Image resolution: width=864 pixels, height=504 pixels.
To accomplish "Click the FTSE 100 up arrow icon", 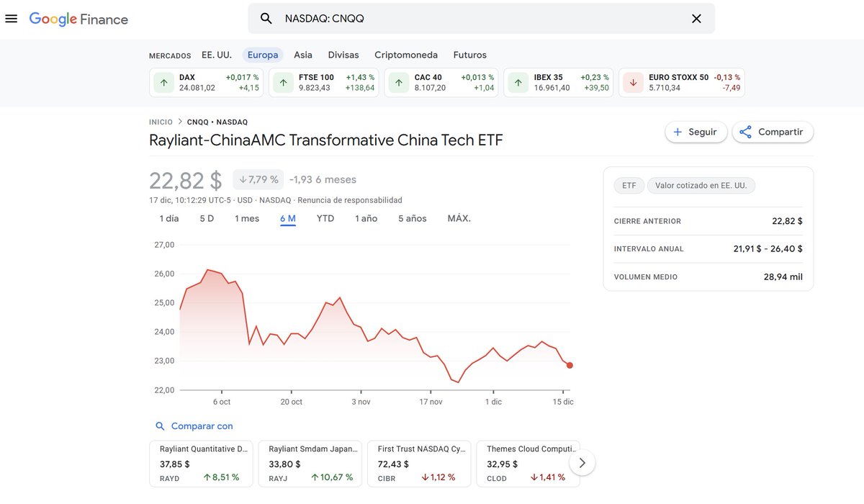I will [x=284, y=83].
